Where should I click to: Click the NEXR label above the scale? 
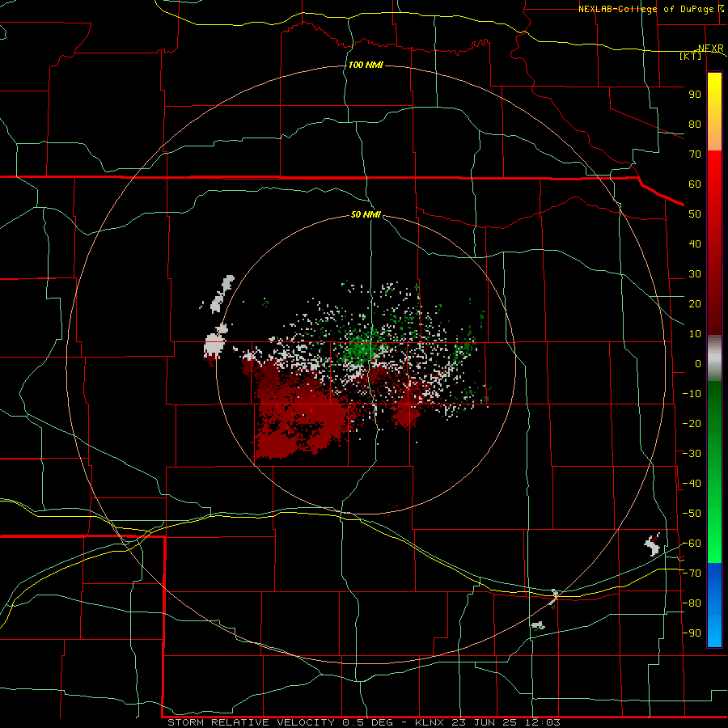[x=711, y=49]
